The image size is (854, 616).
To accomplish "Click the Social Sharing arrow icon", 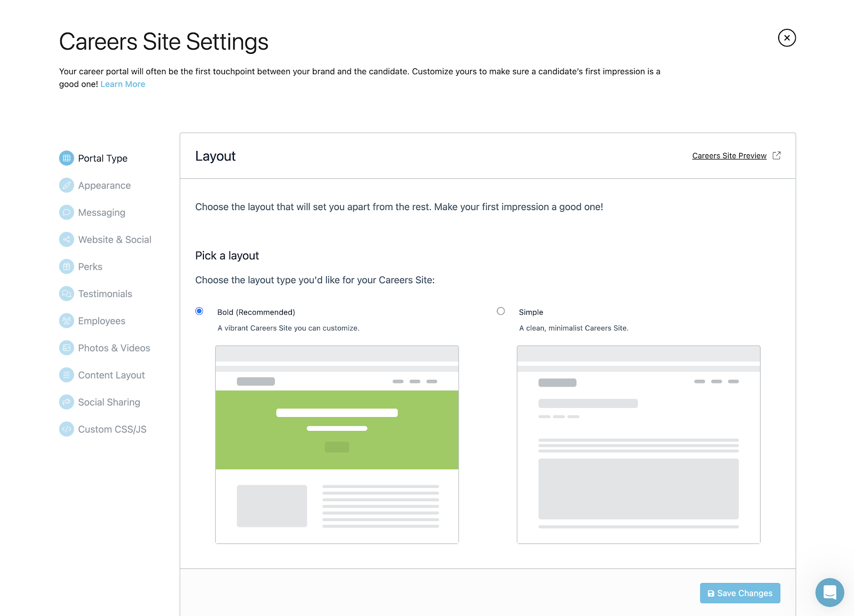I will (66, 402).
